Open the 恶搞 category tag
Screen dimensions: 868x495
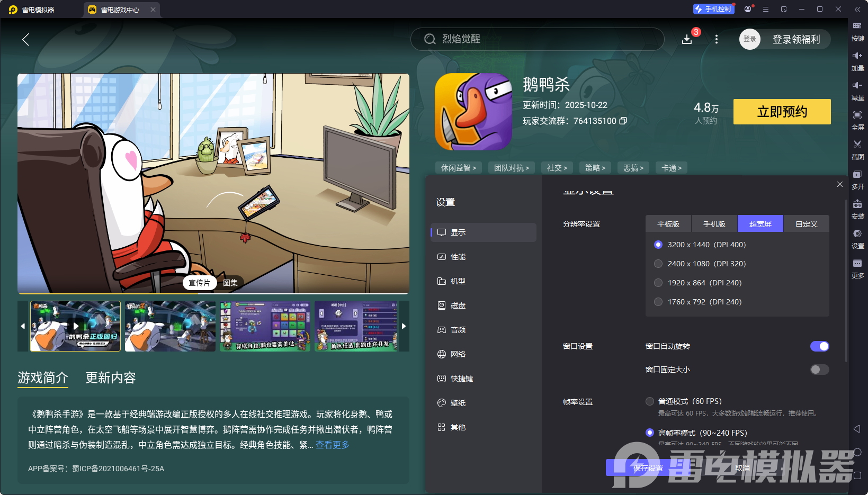click(633, 168)
